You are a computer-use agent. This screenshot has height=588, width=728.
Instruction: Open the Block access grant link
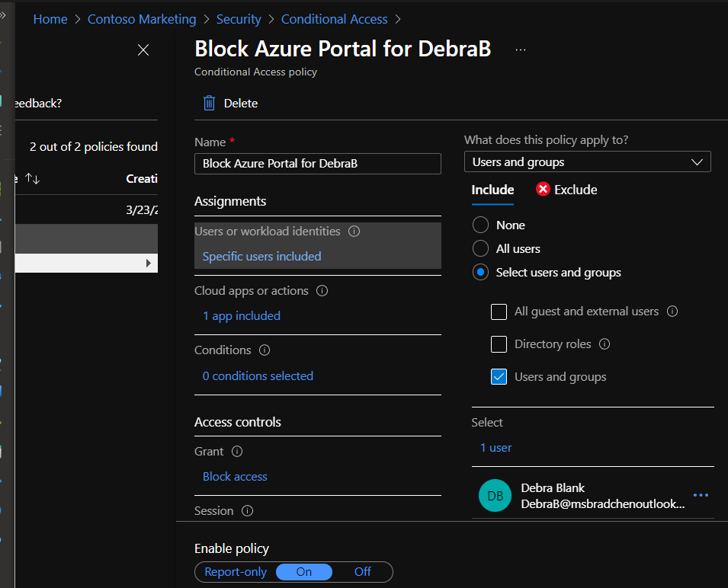235,477
